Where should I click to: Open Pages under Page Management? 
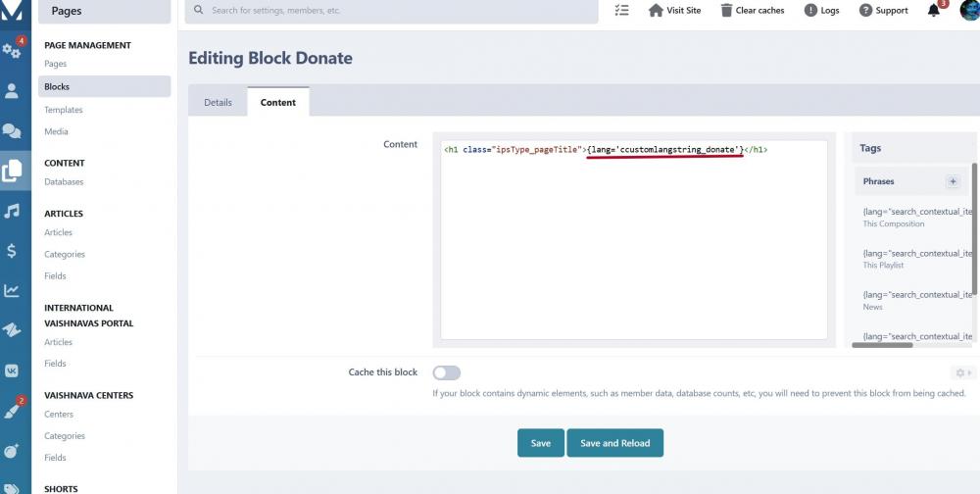pos(56,64)
